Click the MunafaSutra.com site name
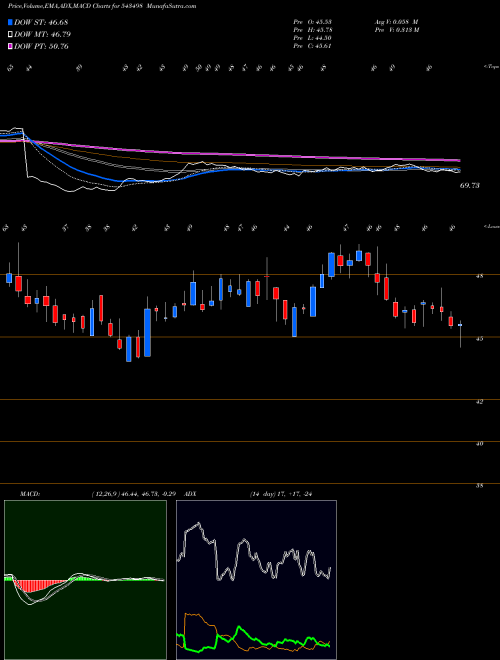The image size is (500, 660). pos(170,6)
